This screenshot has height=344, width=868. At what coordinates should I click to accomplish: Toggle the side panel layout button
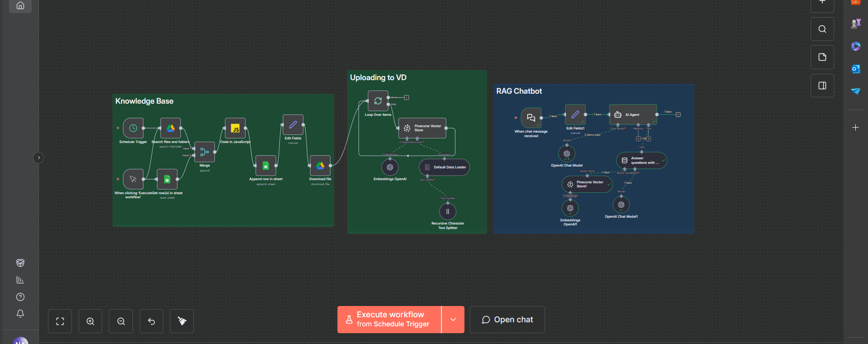click(822, 86)
